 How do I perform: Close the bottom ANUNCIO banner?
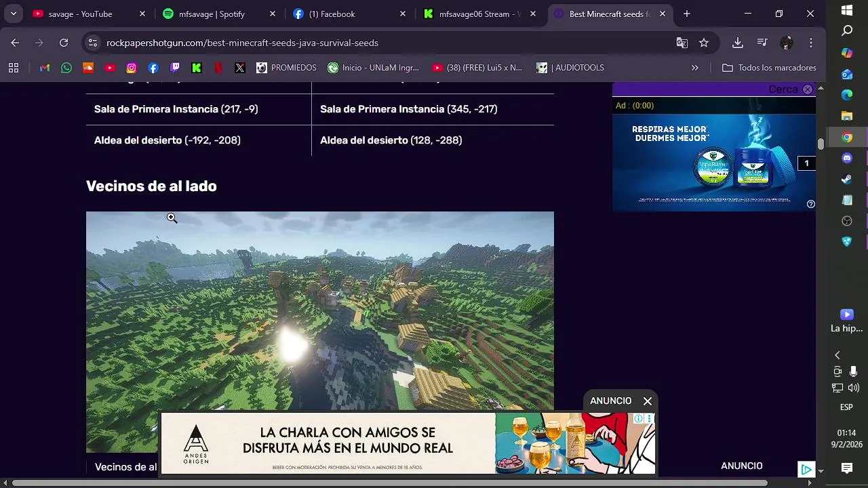pyautogui.click(x=648, y=401)
